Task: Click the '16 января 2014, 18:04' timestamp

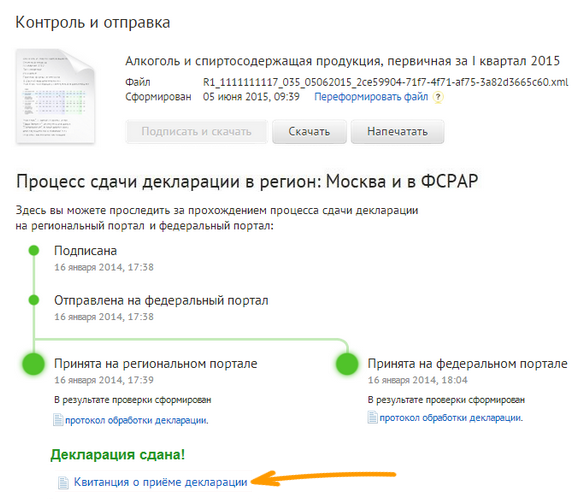Action: tap(418, 380)
